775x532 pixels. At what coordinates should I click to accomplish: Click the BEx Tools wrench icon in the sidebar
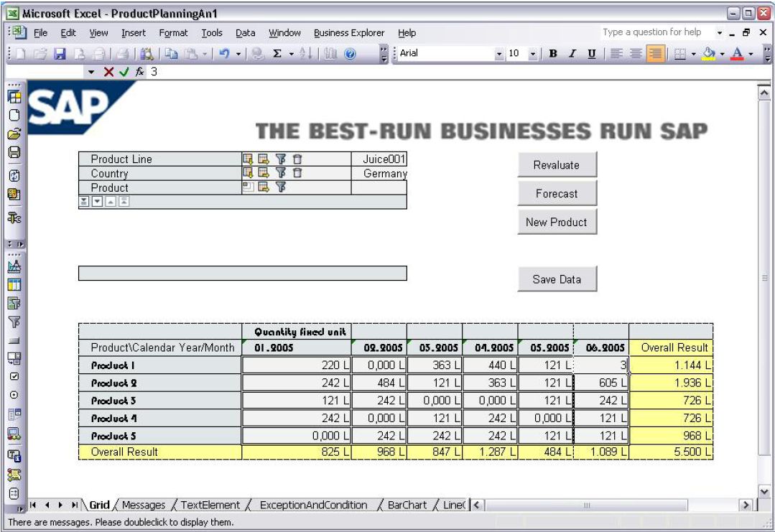click(x=14, y=218)
